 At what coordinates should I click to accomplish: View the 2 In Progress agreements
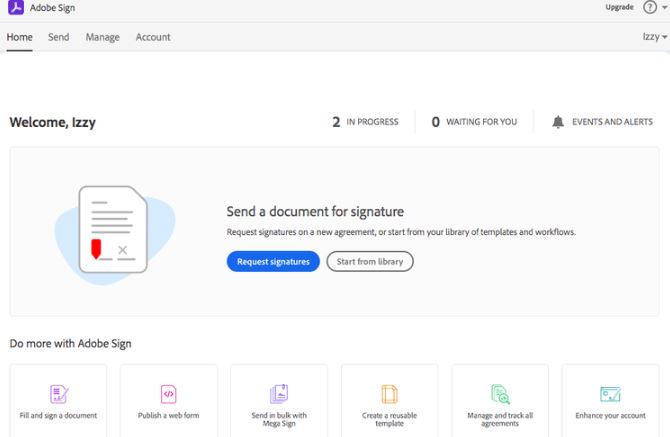click(365, 122)
